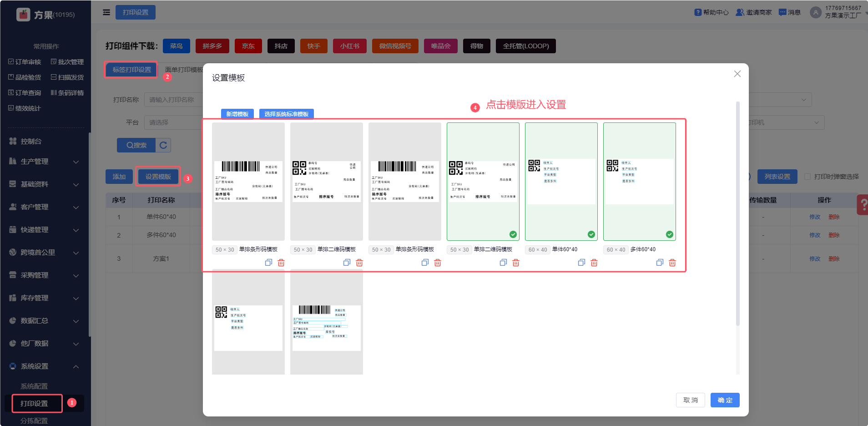The width and height of the screenshot is (868, 426).
Task: Click 修改 in the 单件60*40 row
Action: point(815,217)
